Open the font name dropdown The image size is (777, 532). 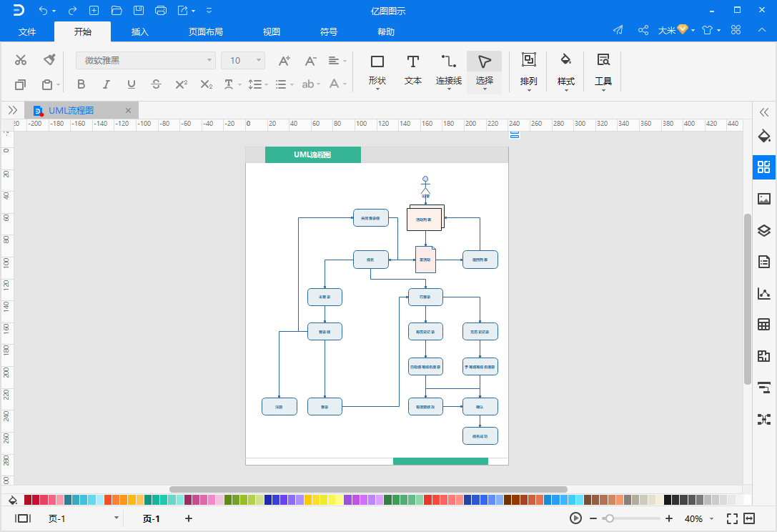tap(146, 61)
